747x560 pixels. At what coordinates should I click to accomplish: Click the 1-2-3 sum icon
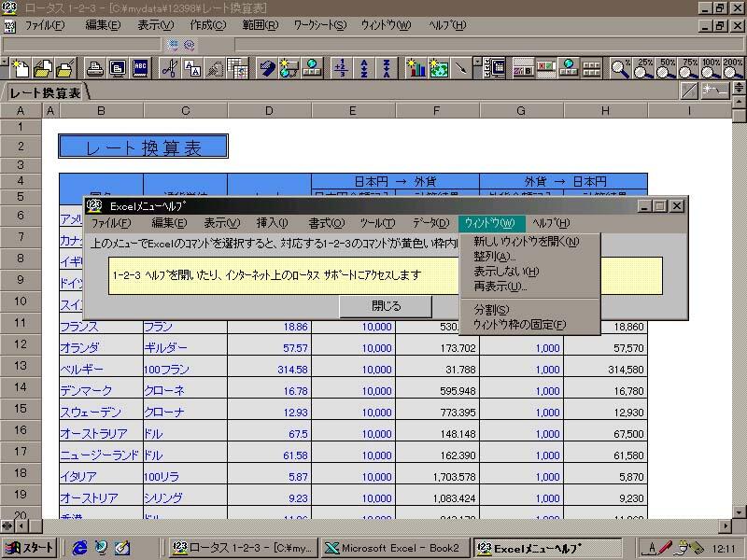pos(341,68)
